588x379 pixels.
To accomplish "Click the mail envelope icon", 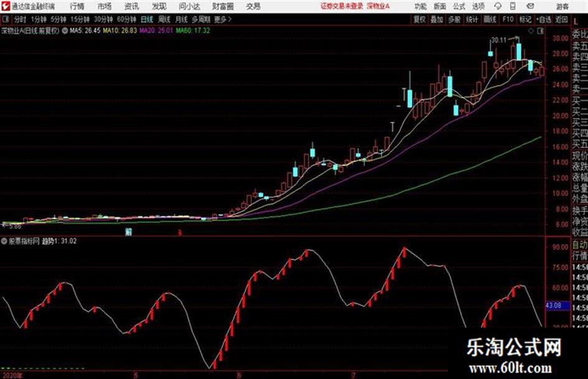I will (x=530, y=6).
